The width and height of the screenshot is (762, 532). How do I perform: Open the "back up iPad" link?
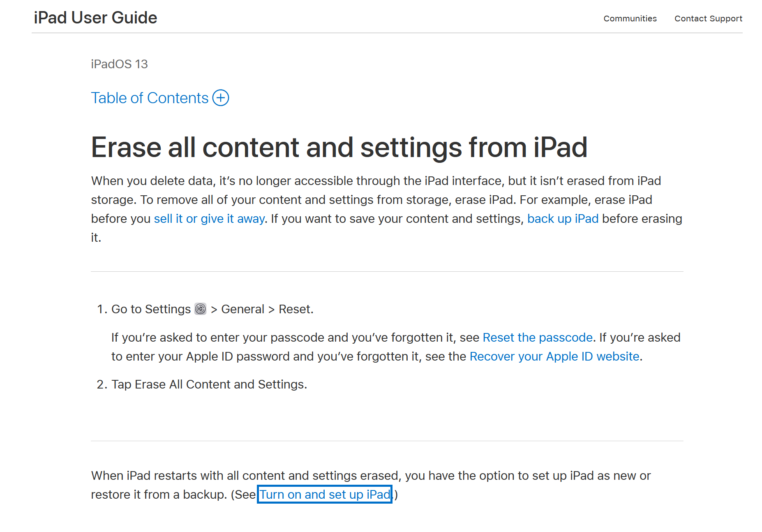click(x=563, y=219)
